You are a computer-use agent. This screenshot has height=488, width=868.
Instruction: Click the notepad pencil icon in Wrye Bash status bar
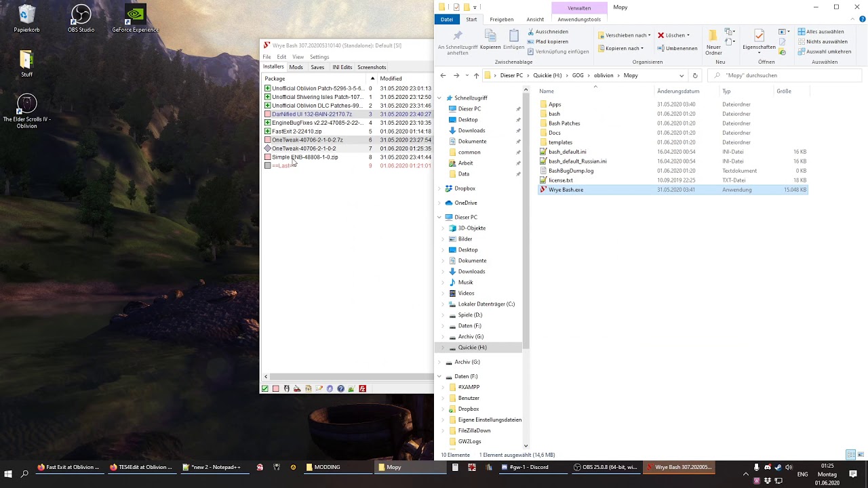319,388
